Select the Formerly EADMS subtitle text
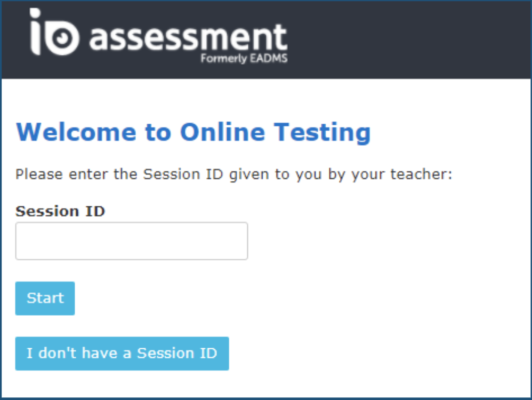This screenshot has width=532, height=400. 244,59
